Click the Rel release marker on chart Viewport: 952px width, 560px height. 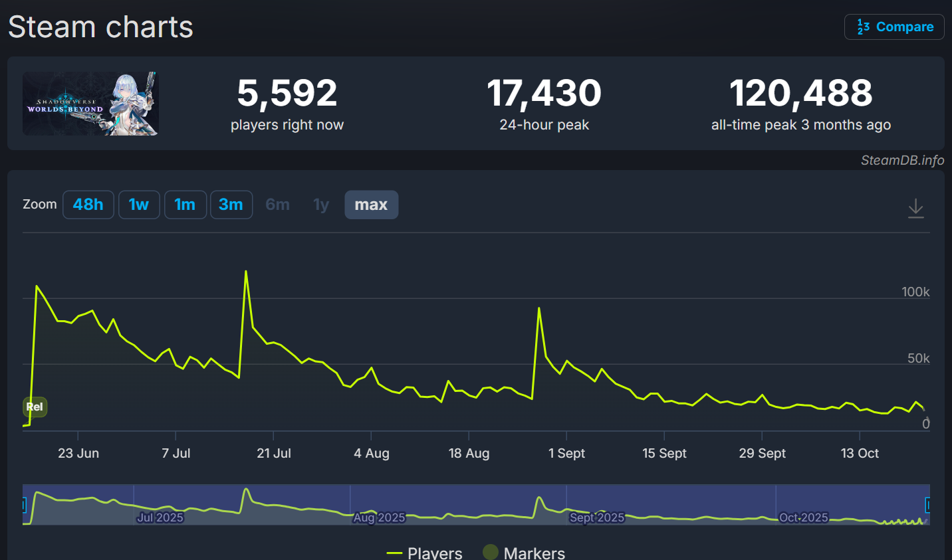[x=35, y=407]
